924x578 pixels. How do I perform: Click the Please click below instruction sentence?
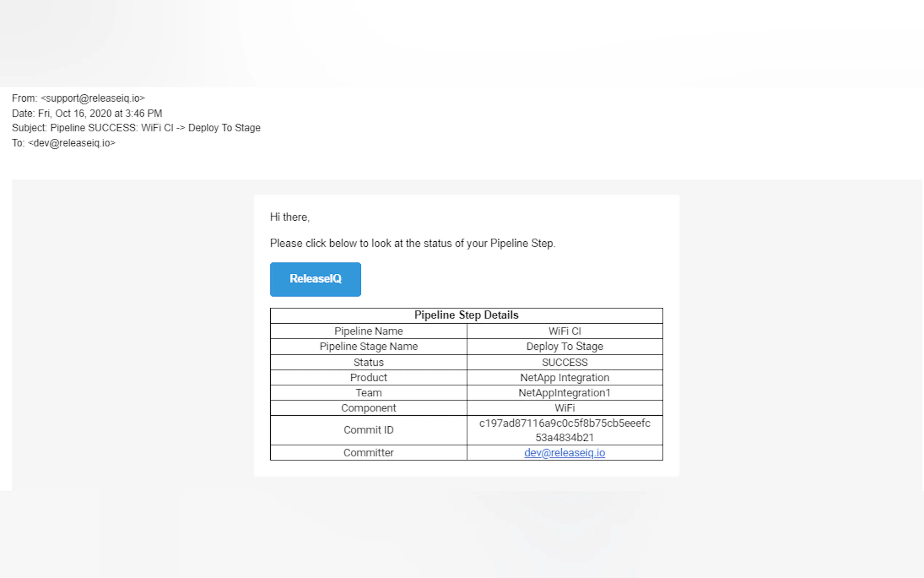point(413,243)
